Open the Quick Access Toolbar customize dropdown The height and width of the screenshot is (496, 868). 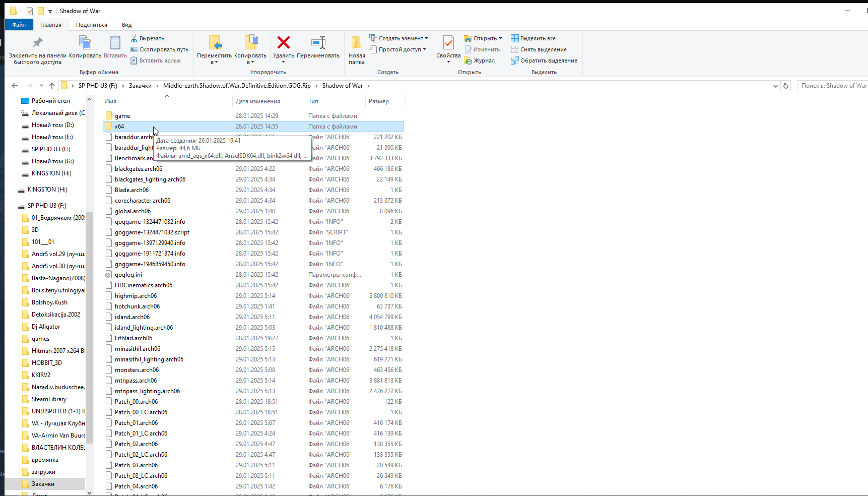(x=50, y=11)
